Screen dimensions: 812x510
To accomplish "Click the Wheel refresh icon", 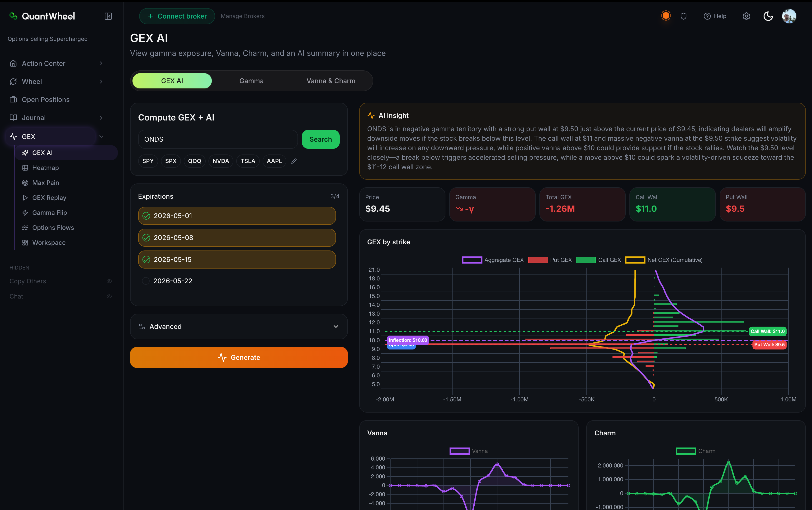I will point(14,82).
